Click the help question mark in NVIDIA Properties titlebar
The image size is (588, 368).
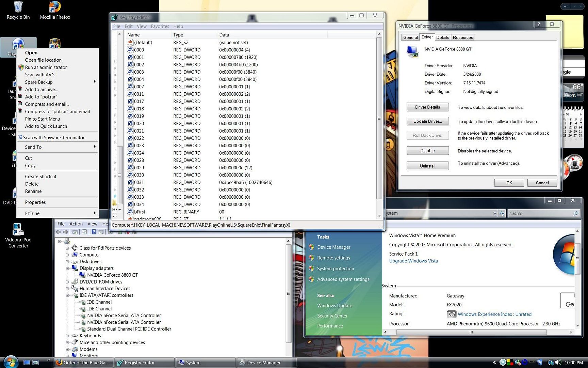pos(539,24)
